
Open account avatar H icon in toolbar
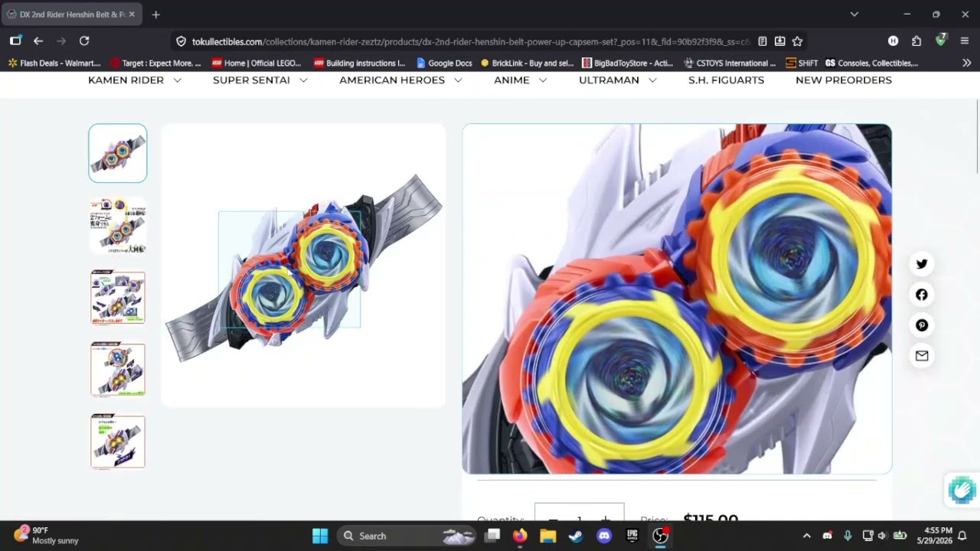coord(893,41)
